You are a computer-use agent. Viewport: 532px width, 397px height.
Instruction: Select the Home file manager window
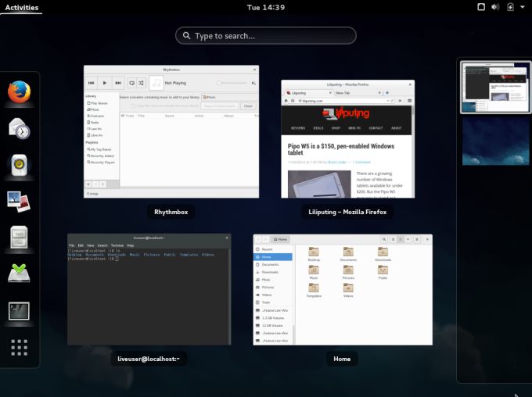(342, 289)
